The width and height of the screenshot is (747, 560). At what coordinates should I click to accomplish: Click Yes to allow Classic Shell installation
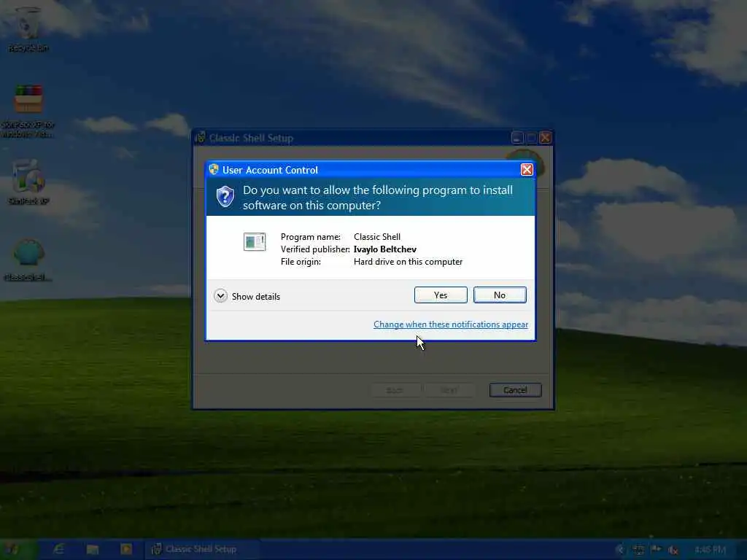441,295
